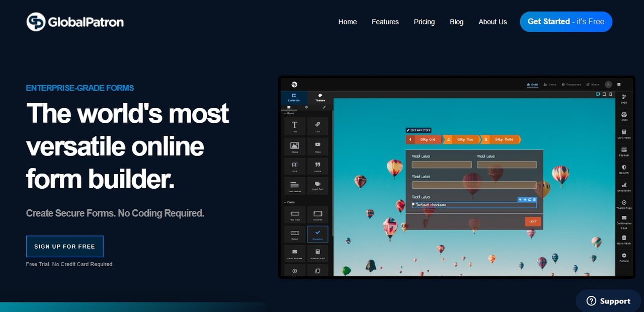Open the Responses tab in builder header

(572, 85)
